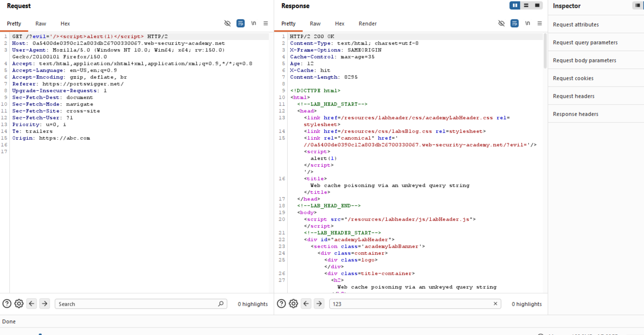Click the alert(1) line in response

[x=324, y=158]
